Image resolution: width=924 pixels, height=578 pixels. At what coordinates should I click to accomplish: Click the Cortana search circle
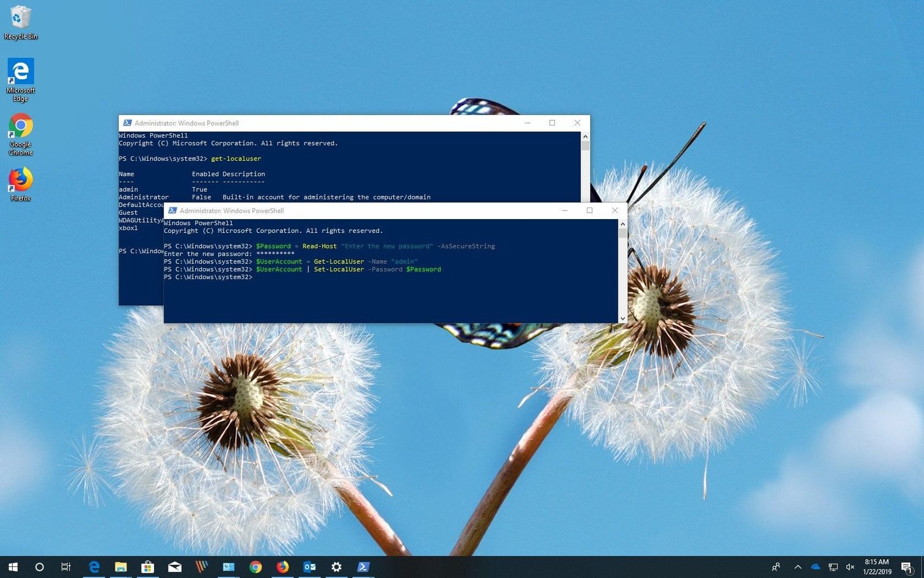[39, 567]
